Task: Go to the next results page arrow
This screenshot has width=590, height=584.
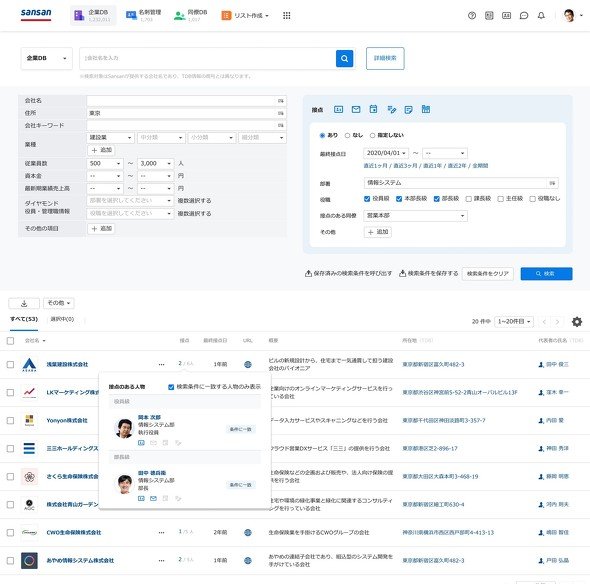Action: click(557, 321)
